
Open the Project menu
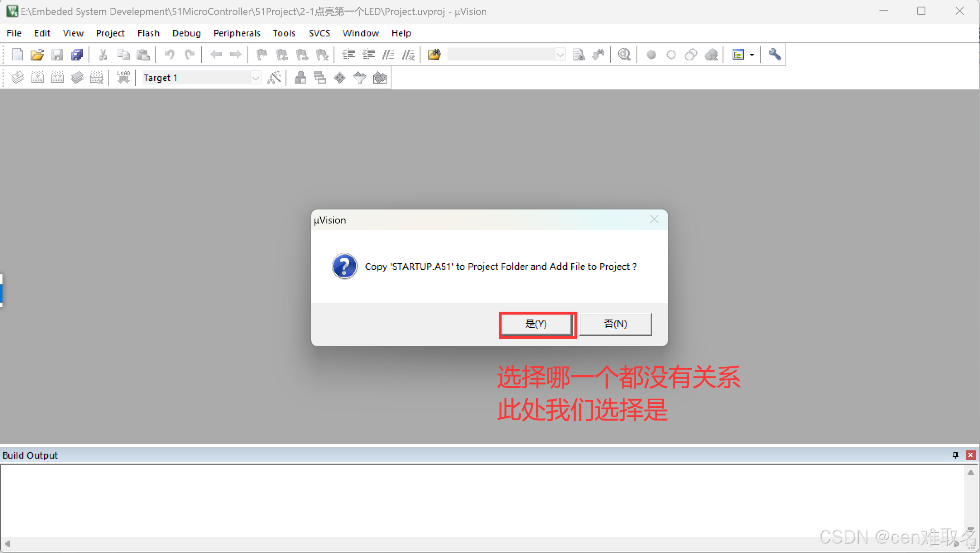[110, 33]
